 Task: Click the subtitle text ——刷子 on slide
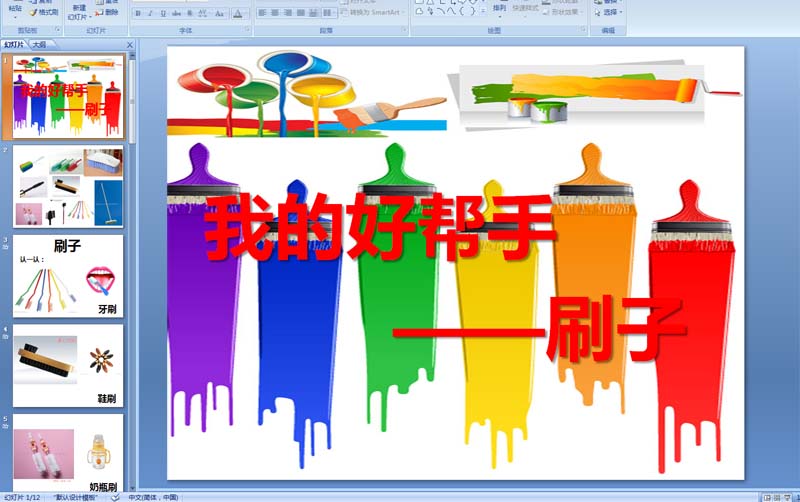pos(539,329)
